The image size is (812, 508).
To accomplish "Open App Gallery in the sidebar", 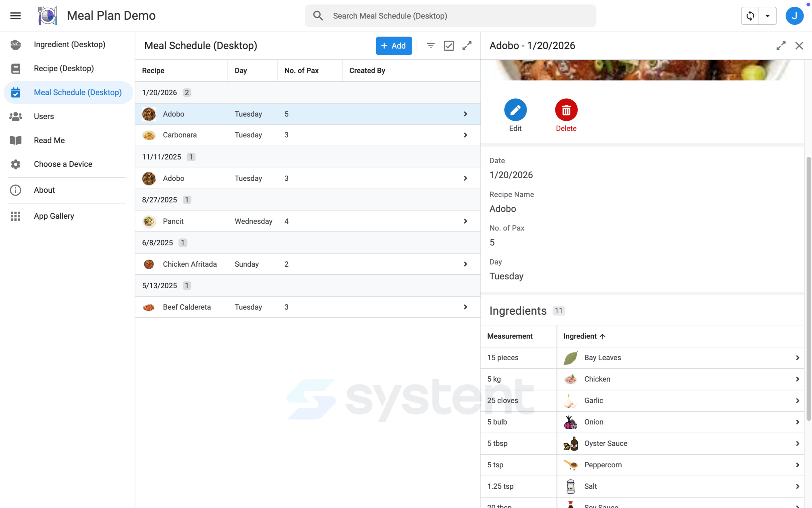I will click(68, 216).
